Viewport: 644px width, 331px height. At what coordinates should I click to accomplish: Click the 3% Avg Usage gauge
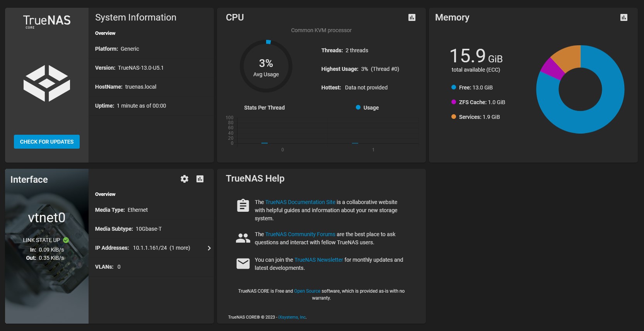pyautogui.click(x=266, y=66)
